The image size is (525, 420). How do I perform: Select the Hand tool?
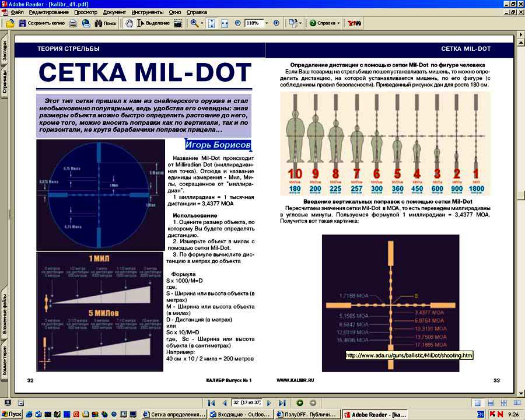[129, 23]
